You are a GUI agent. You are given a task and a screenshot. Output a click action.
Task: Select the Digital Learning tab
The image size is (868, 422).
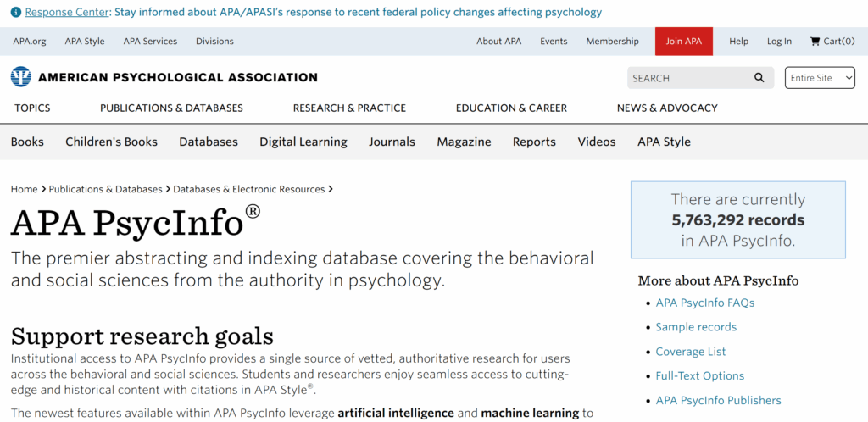coord(303,142)
